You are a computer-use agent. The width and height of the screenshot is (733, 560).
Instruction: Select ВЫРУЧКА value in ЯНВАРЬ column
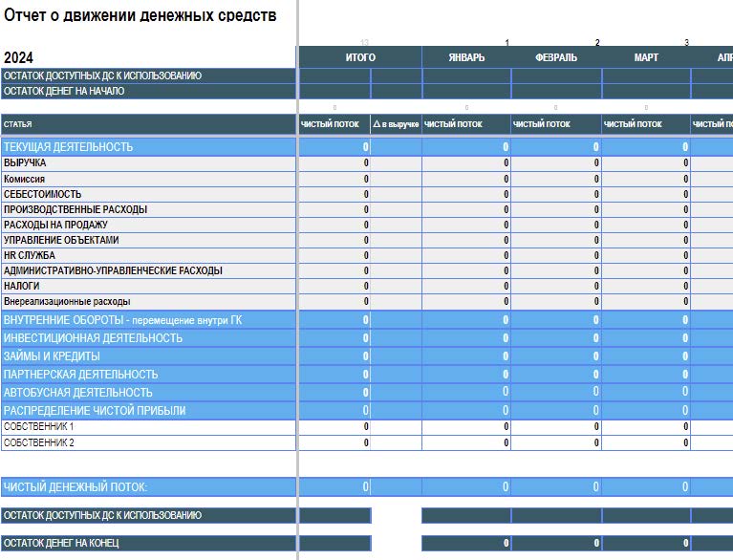pos(466,162)
